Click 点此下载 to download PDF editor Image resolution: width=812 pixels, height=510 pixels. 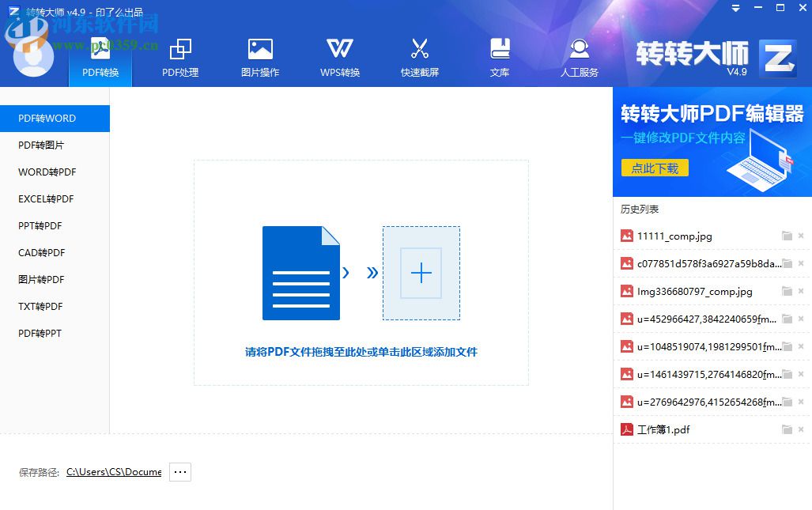coord(655,168)
